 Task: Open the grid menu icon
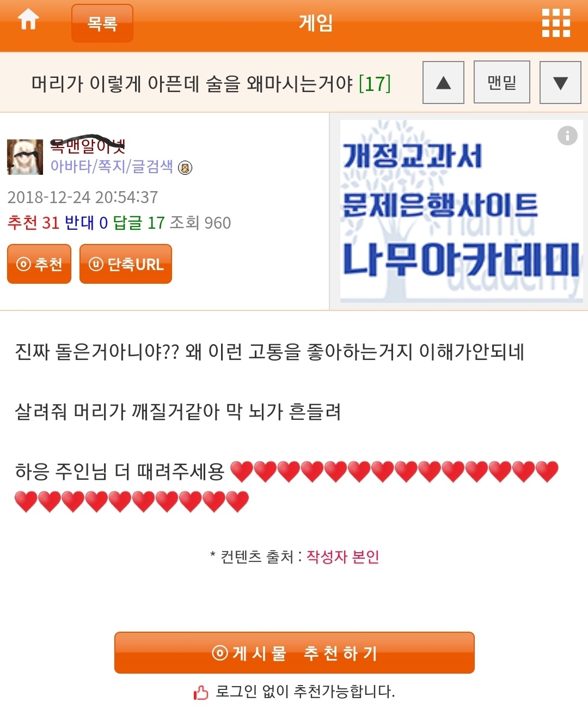(556, 23)
